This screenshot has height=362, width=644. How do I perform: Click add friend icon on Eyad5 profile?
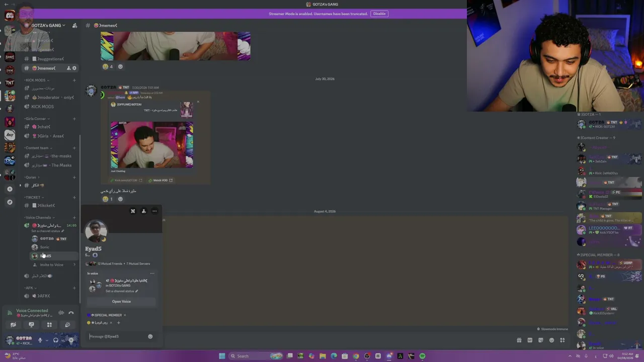tap(143, 211)
